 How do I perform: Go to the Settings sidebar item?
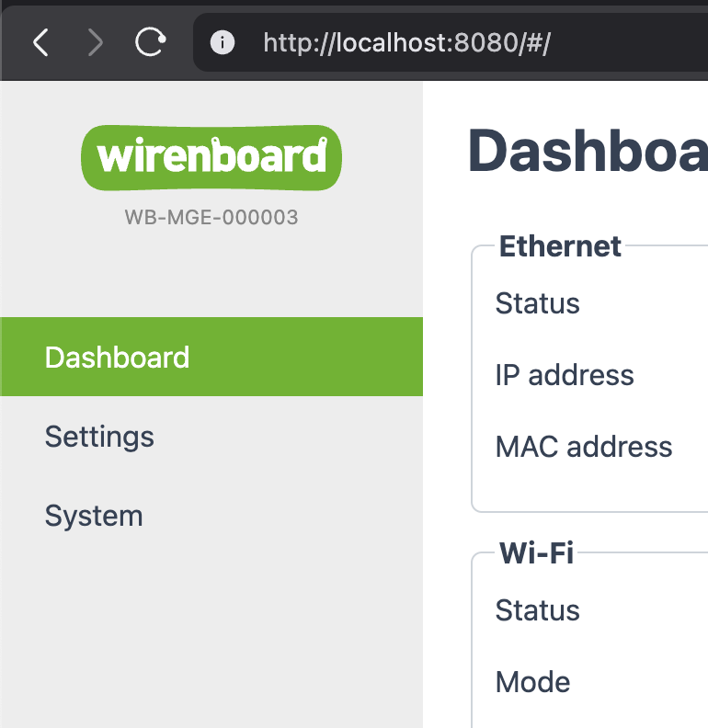click(99, 436)
